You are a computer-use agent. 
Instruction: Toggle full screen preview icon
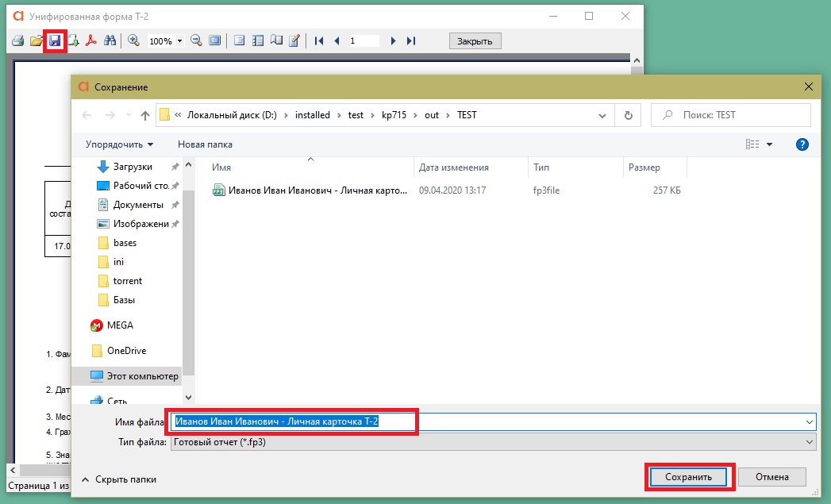214,40
